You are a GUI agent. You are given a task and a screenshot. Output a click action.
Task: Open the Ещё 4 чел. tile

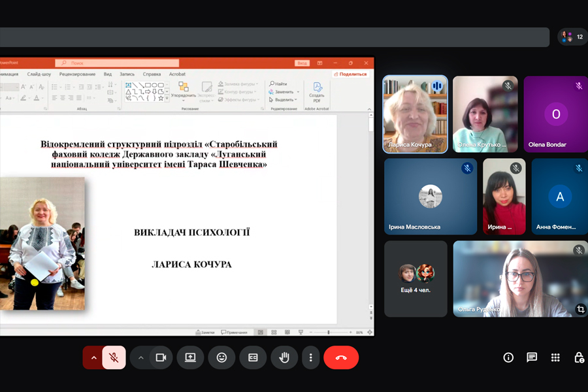(x=416, y=279)
